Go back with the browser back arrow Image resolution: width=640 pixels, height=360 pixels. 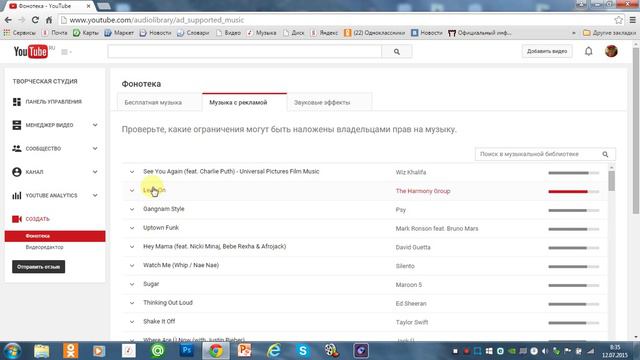[8, 20]
